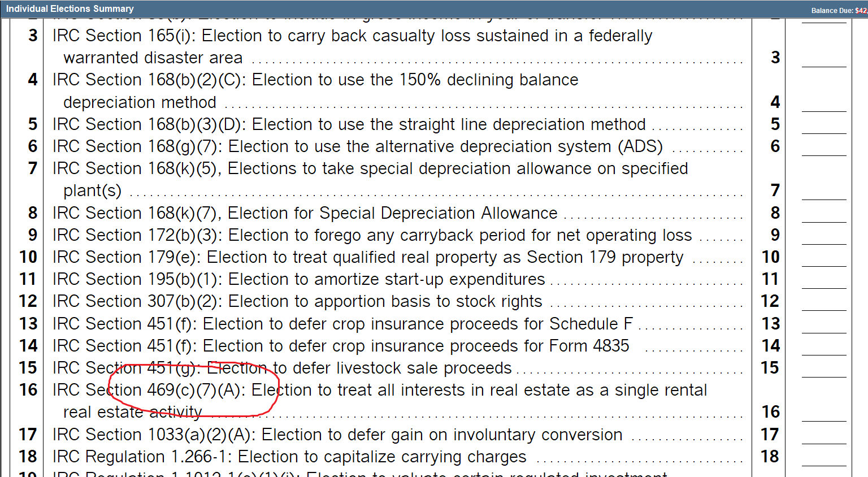Click the IRC Section 469(c)(7)(A) election description
Viewport: 868px width, 477px height.
(x=379, y=391)
